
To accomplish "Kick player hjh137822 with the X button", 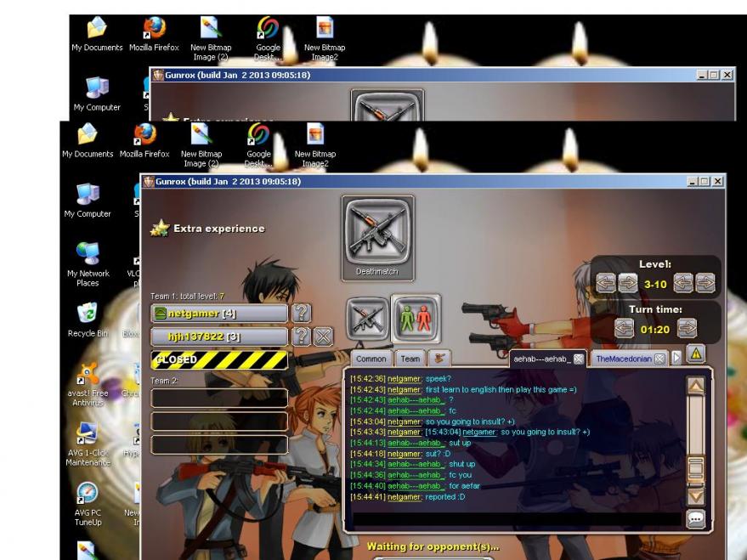I will (x=323, y=336).
